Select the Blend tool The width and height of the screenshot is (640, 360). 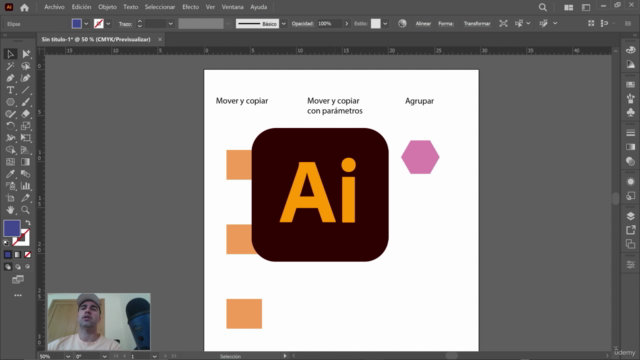pyautogui.click(x=26, y=174)
